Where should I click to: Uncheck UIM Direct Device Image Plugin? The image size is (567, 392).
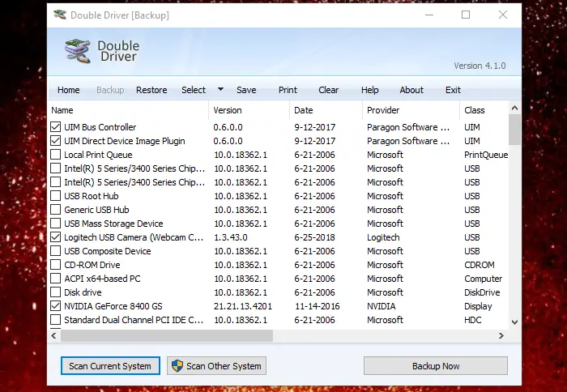[x=55, y=141]
